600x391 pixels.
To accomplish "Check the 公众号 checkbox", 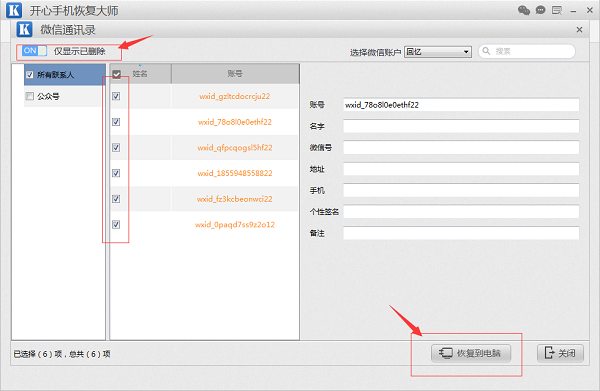I will coord(29,96).
